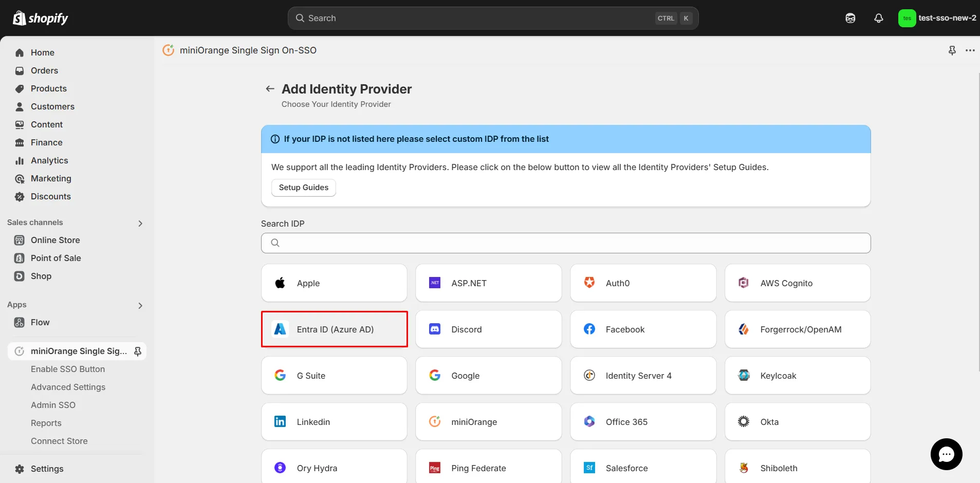This screenshot has width=980, height=483.
Task: Choose Salesforce identity provider
Action: coord(643,467)
